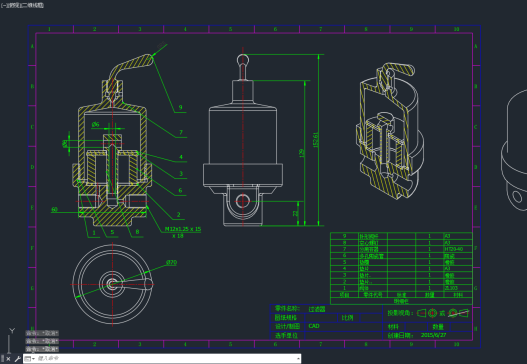Select the 2015/6/27 date text
527x364 pixels.
[434, 335]
